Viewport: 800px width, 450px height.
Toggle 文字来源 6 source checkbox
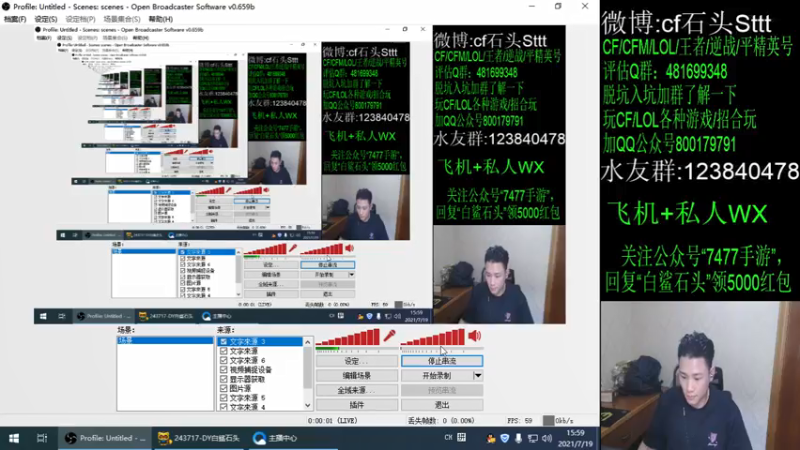pyautogui.click(x=223, y=360)
